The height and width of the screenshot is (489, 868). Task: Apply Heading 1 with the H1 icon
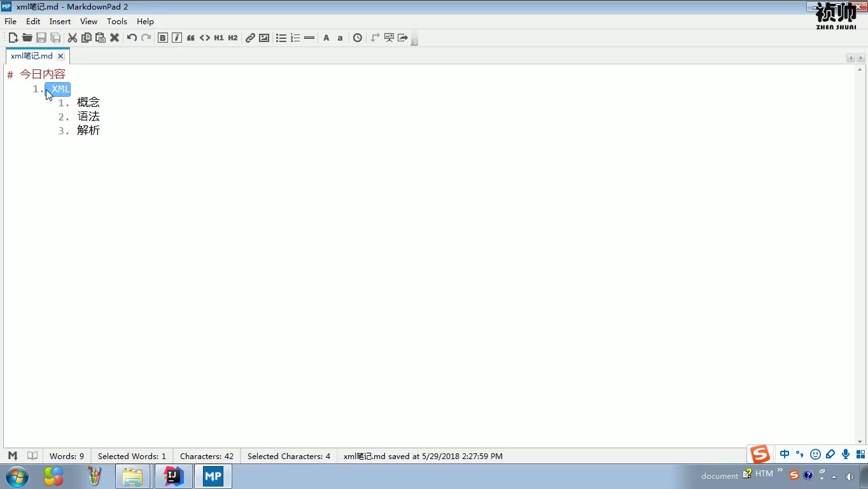218,38
